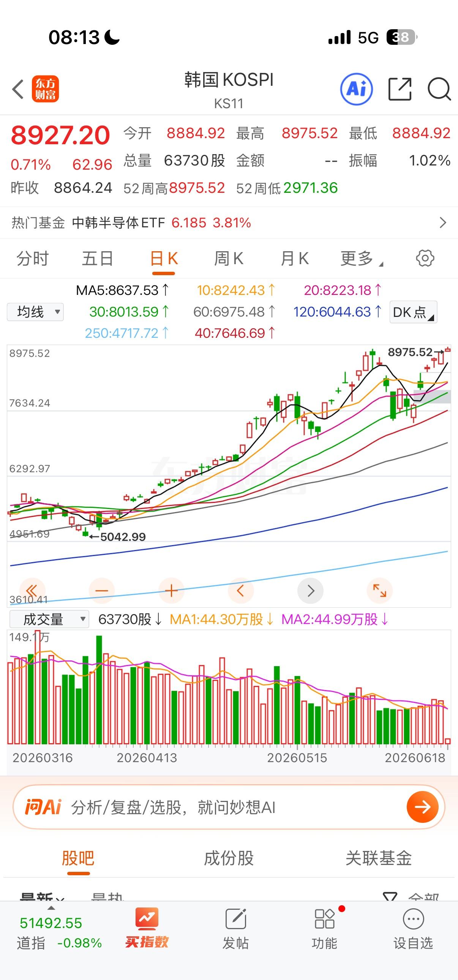Expand chart to fullscreen icon

pos(379,591)
